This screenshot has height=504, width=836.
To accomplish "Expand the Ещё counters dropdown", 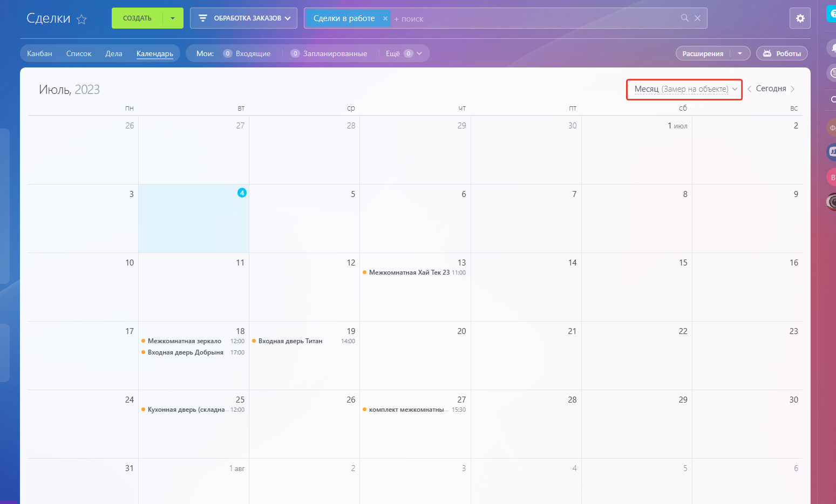I will tap(404, 53).
